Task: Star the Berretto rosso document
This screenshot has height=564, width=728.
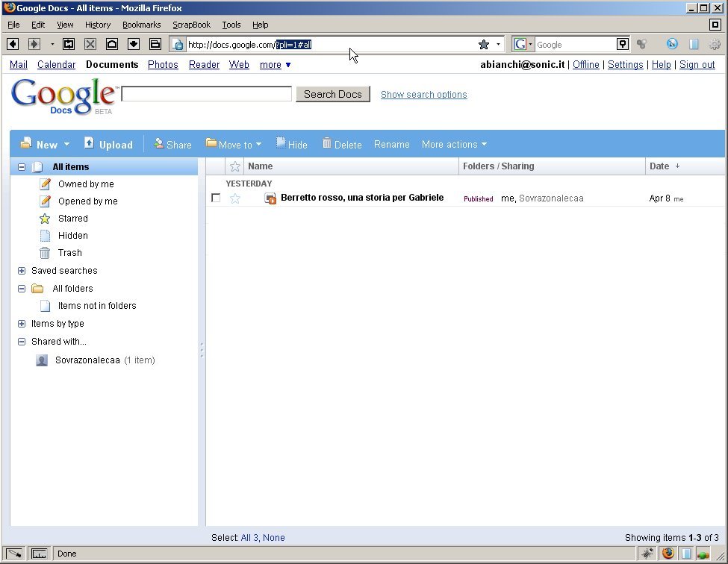Action: [x=235, y=198]
